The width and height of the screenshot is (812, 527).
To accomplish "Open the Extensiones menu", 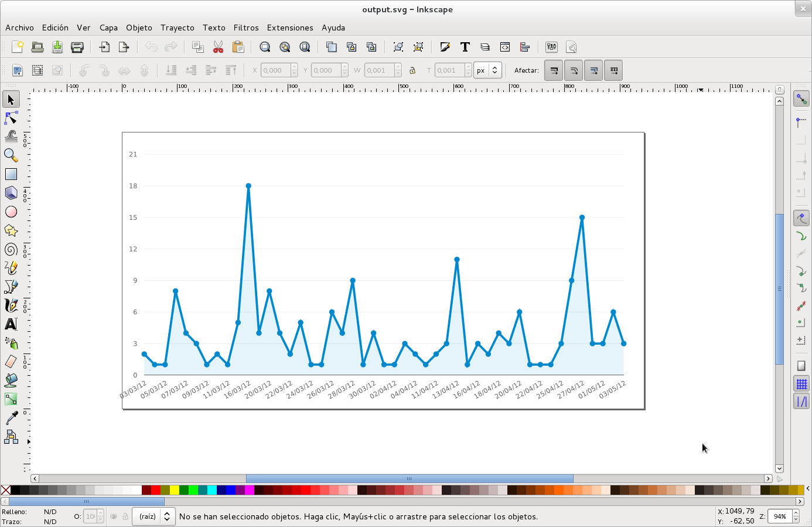I will click(x=289, y=28).
